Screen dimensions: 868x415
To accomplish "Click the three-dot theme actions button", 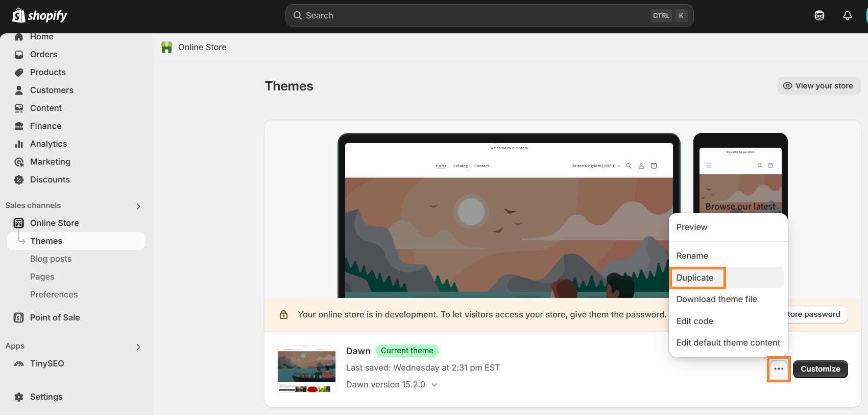I will 779,369.
